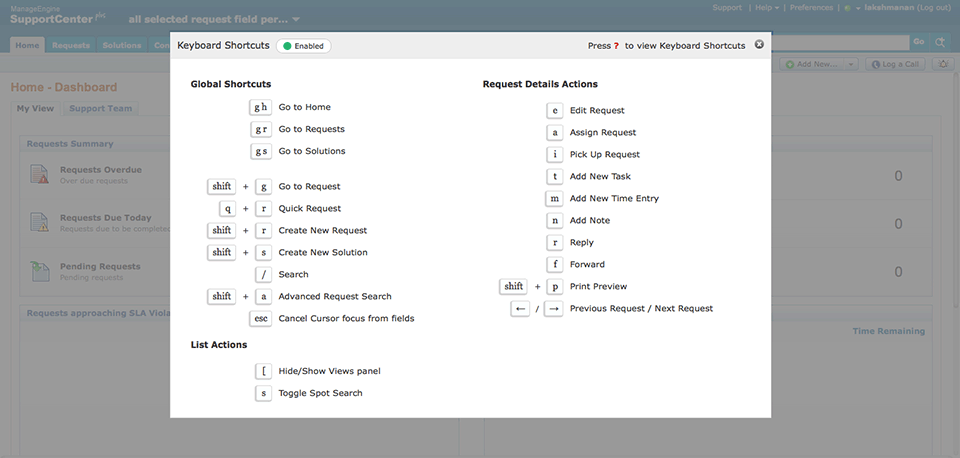Click the Requests Overdue link
The image size is (960, 458).
[100, 170]
